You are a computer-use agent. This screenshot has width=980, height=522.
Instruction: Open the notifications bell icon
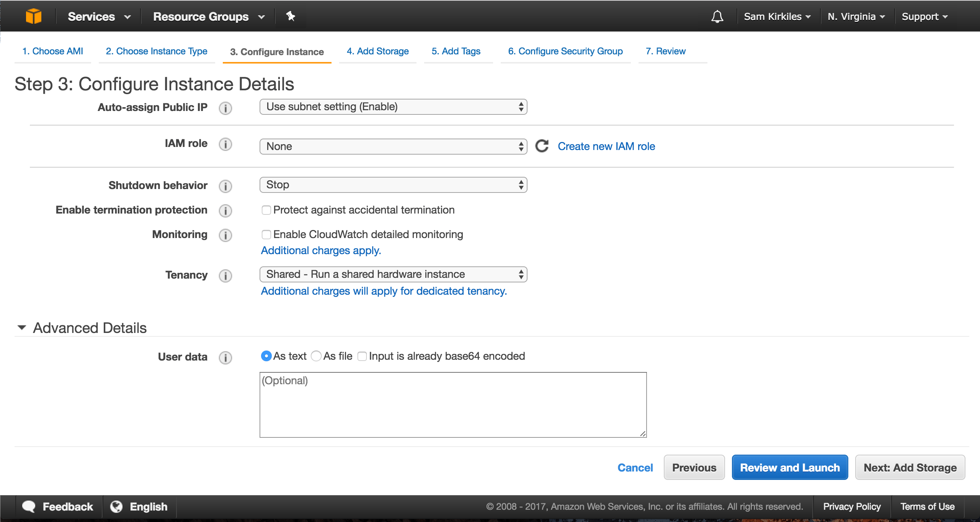(x=717, y=16)
